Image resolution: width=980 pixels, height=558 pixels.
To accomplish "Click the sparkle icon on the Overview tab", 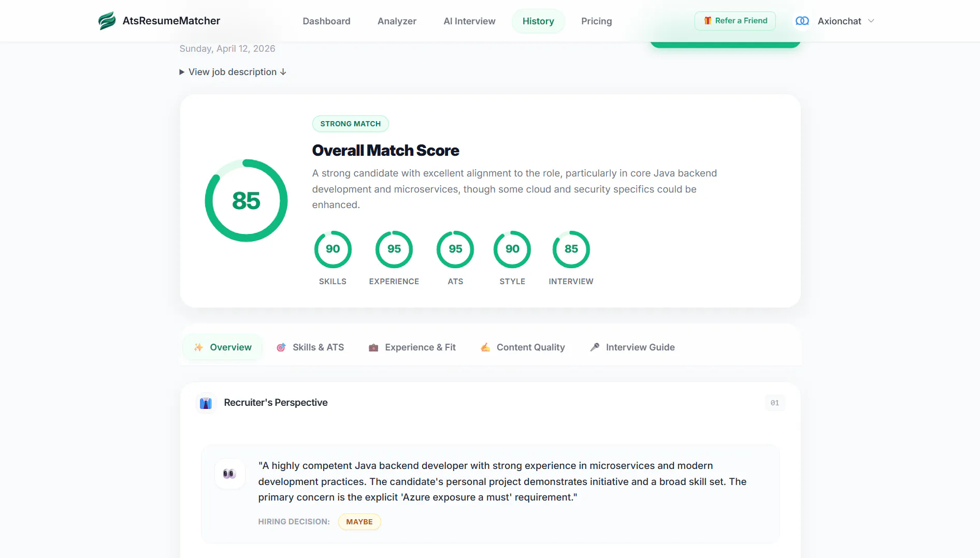I will click(198, 347).
